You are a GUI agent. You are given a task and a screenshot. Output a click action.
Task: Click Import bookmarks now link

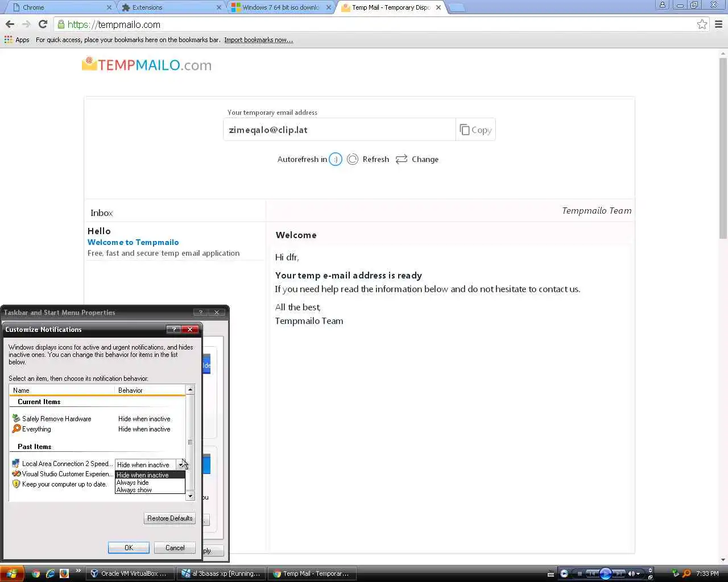pos(258,40)
